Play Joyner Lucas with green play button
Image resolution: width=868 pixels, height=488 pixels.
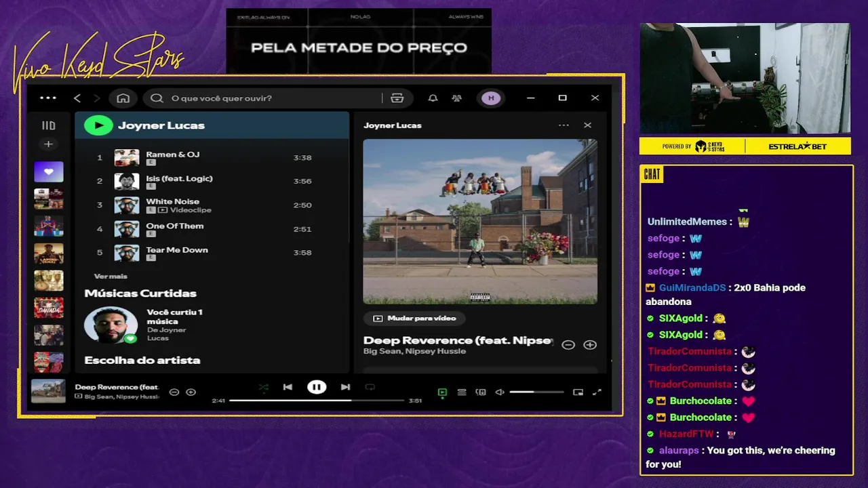click(x=98, y=125)
